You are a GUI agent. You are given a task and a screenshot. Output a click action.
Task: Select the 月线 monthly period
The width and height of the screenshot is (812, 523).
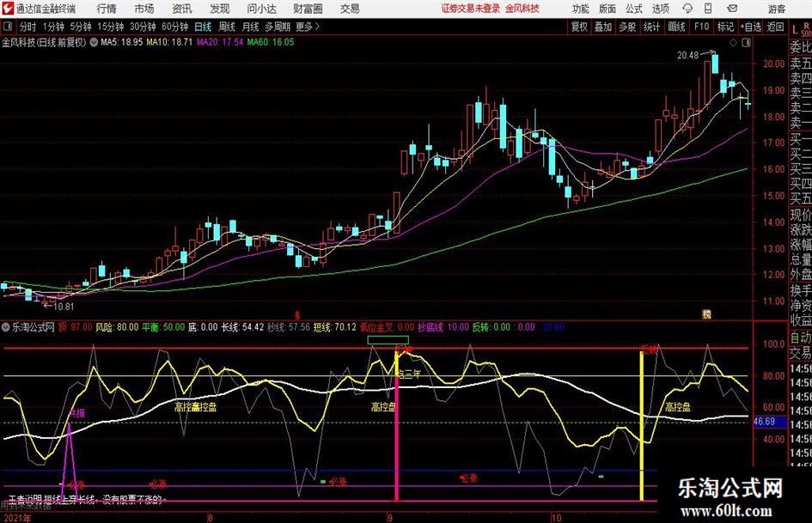click(250, 27)
